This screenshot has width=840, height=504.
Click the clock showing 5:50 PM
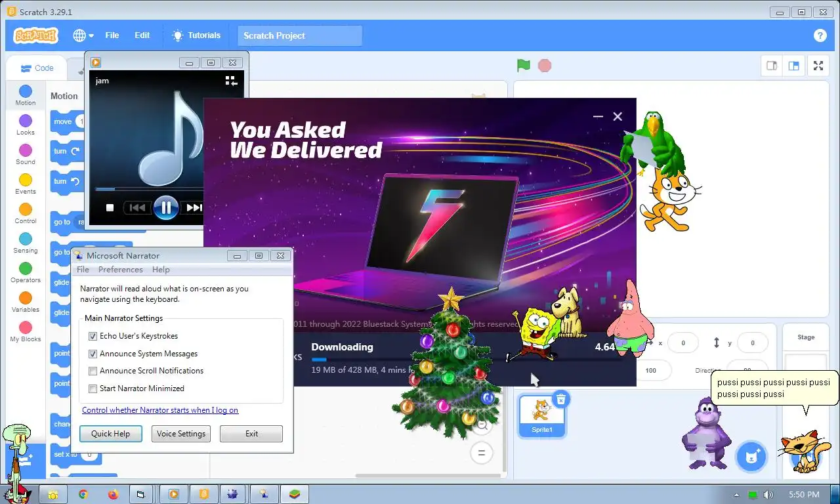(x=804, y=495)
